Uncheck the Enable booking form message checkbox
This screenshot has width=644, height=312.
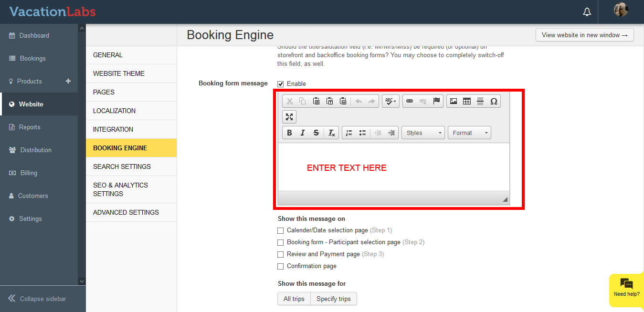click(281, 84)
